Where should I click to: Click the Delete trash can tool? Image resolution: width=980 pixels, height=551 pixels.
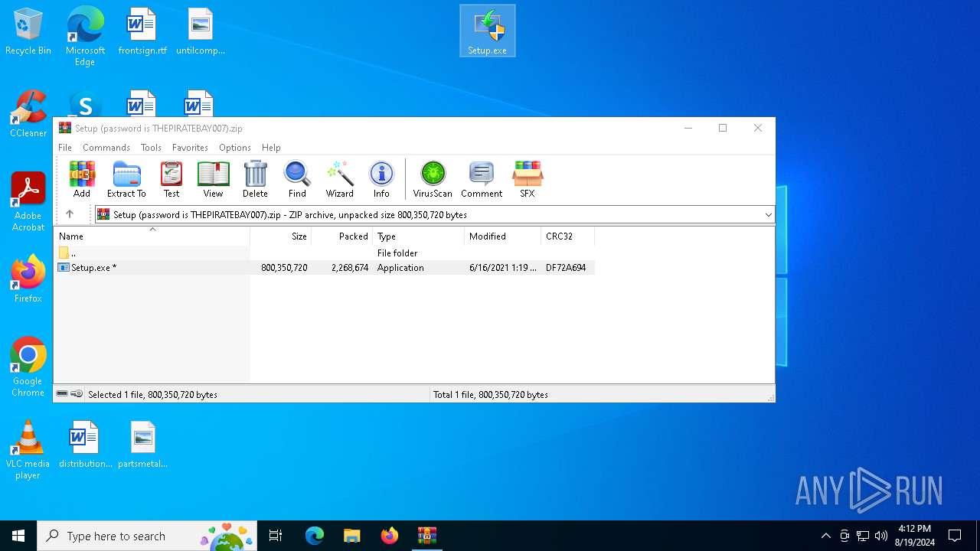(255, 180)
